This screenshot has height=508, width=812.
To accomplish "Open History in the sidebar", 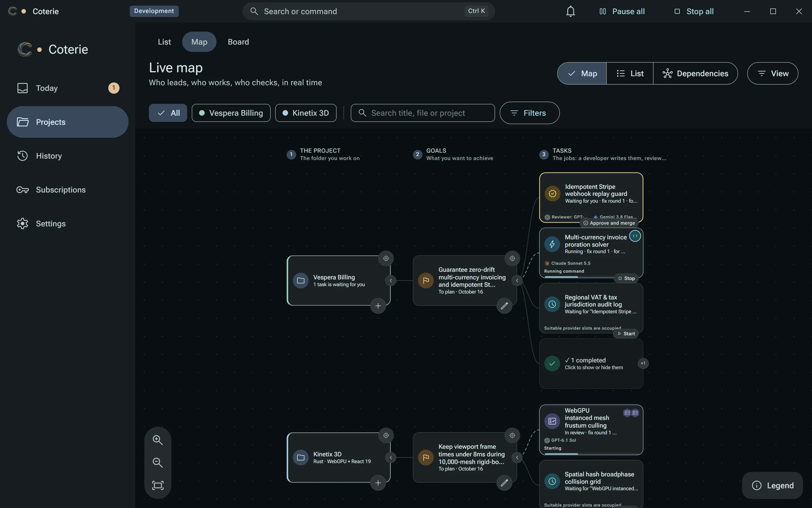I will pyautogui.click(x=67, y=156).
